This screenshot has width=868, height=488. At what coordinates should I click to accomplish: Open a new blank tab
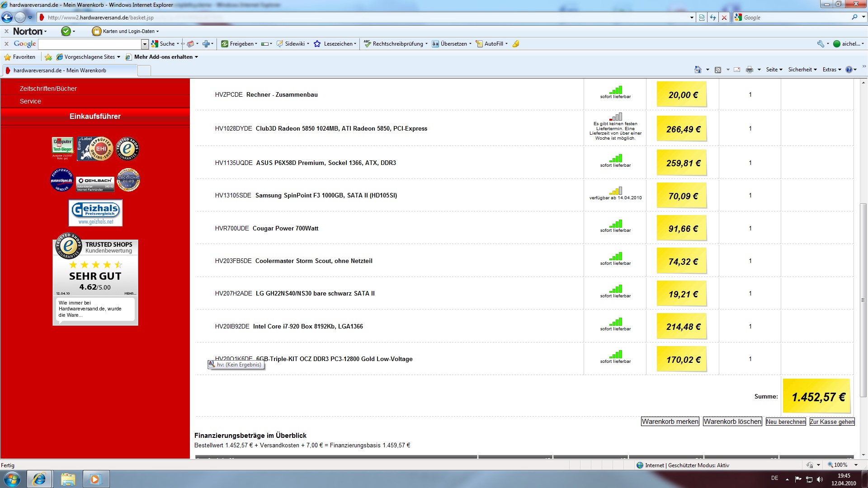pyautogui.click(x=144, y=70)
